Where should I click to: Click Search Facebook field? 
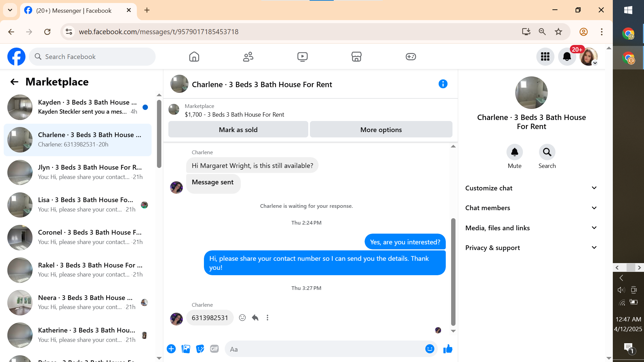(x=92, y=57)
